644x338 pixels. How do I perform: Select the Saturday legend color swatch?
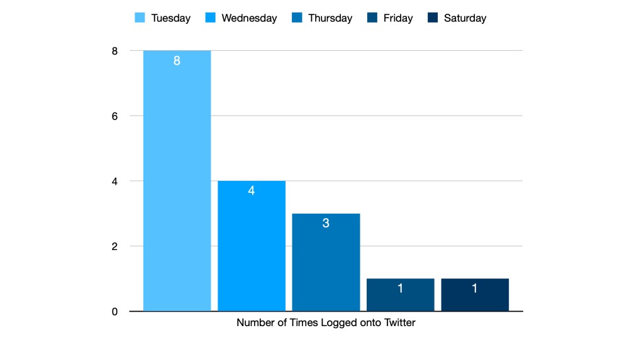pyautogui.click(x=433, y=18)
